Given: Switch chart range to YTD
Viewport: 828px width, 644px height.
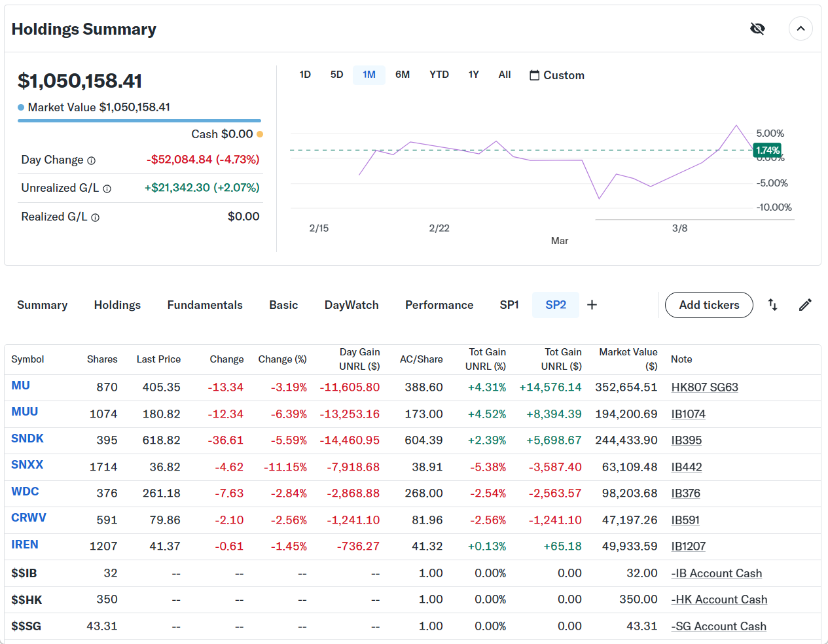Looking at the screenshot, I should point(439,75).
